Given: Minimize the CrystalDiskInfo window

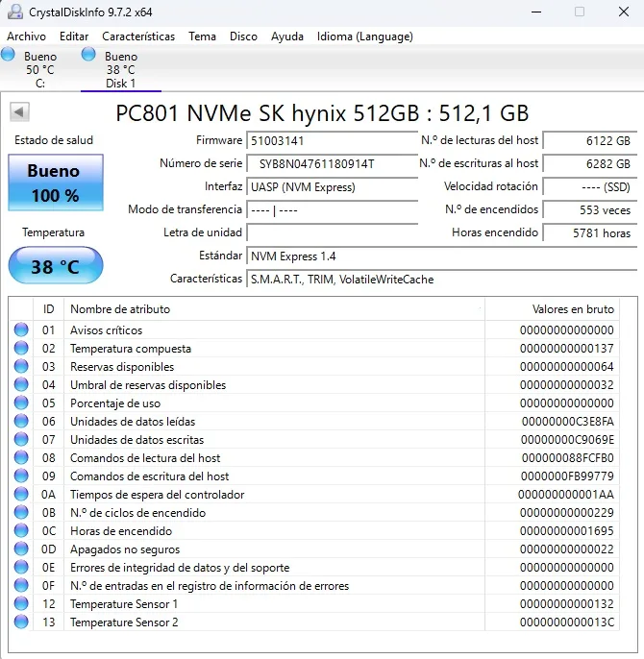Looking at the screenshot, I should coord(536,12).
